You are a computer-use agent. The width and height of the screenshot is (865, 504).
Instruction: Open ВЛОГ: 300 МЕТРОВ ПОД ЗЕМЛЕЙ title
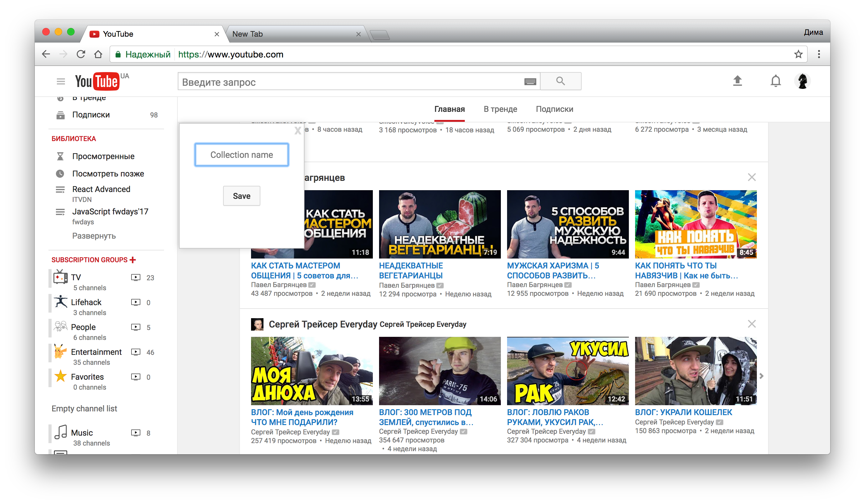(426, 417)
